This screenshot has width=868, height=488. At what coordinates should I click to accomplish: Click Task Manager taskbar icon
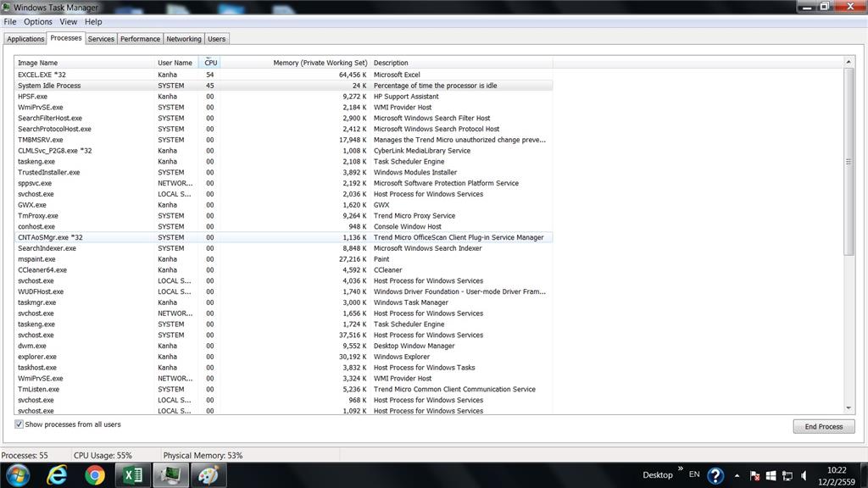170,475
